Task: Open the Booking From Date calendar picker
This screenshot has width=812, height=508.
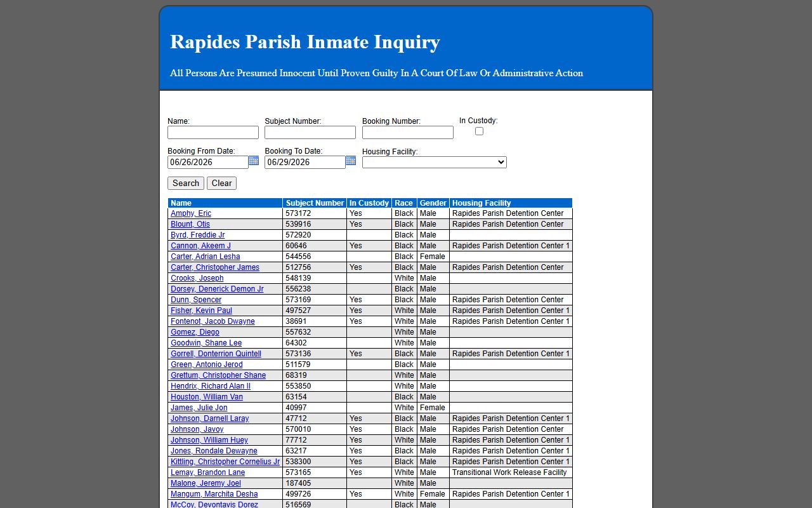Action: [x=254, y=161]
